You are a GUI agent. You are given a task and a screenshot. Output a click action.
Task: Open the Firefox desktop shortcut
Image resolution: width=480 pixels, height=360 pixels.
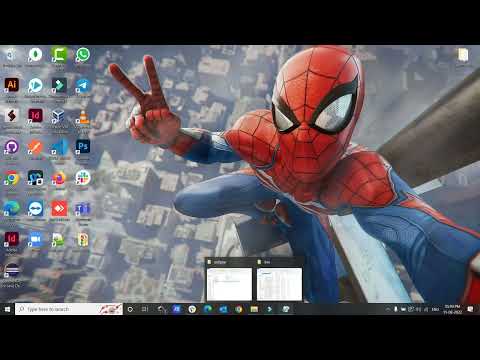59,178
